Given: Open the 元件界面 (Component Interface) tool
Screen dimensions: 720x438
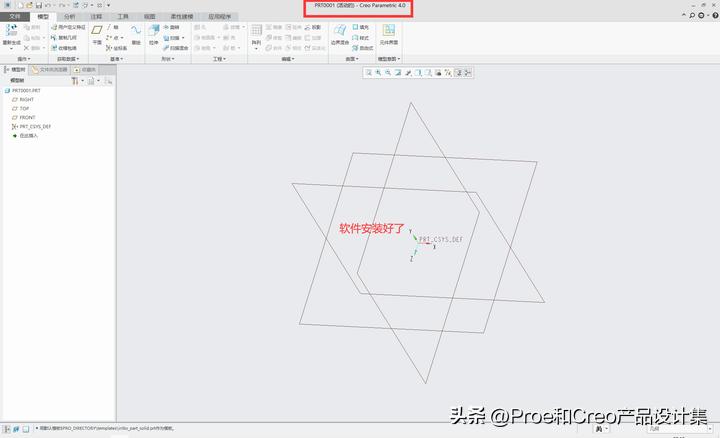Looking at the screenshot, I should pyautogui.click(x=388, y=34).
